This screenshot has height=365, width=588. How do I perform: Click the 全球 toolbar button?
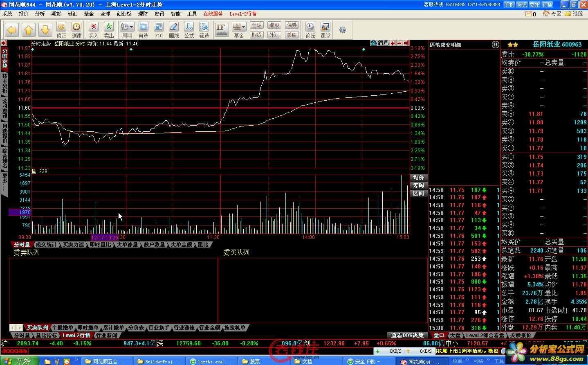pyautogui.click(x=256, y=25)
